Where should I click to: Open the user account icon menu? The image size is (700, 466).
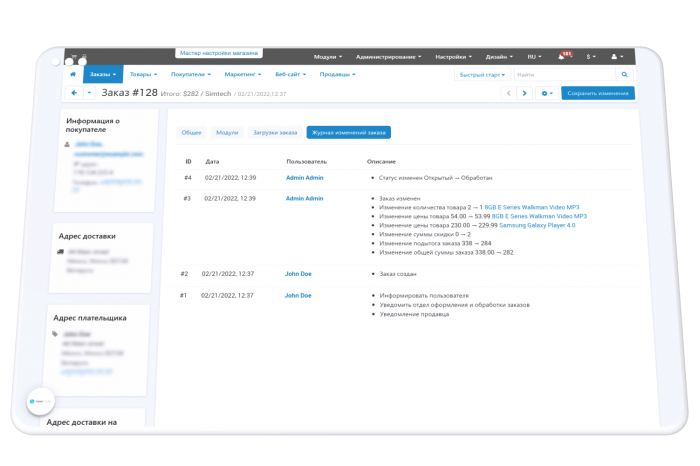[617, 57]
